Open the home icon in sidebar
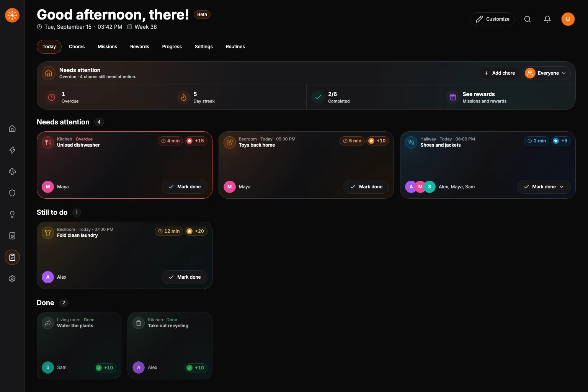Viewport: 588px width, 392px height. coord(12,129)
